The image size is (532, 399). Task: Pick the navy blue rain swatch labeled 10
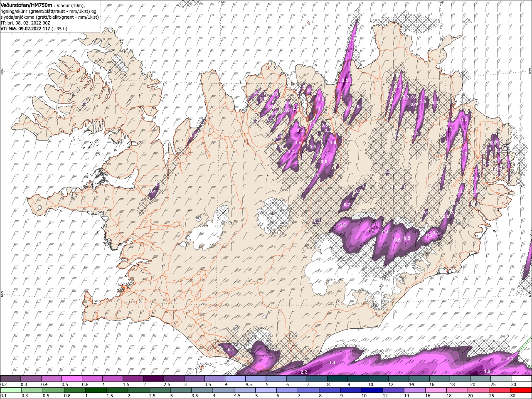pos(371,390)
